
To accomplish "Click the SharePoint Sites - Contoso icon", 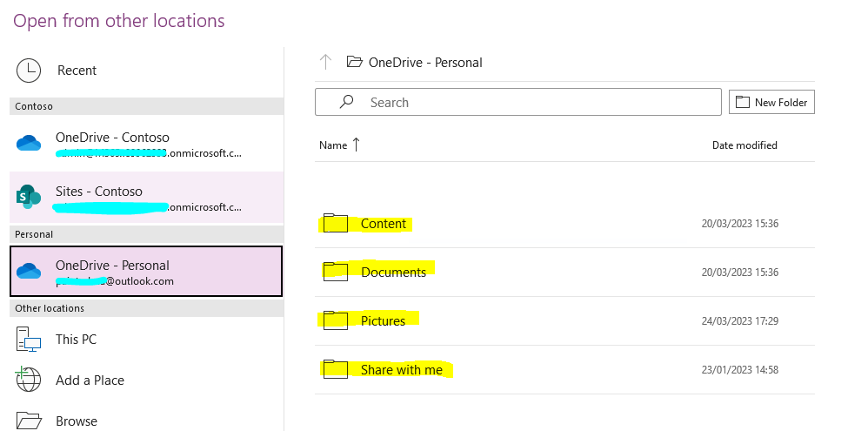I will [29, 198].
